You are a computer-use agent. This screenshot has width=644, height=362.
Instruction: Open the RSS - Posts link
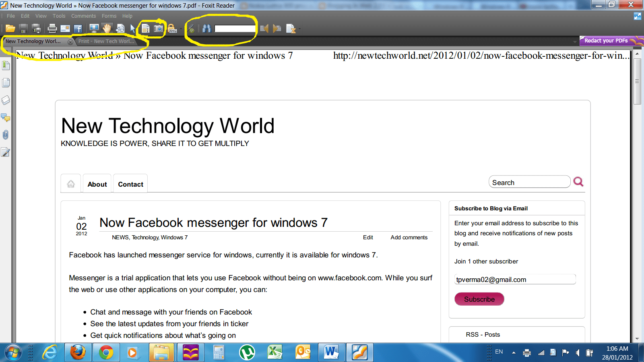[x=483, y=335]
